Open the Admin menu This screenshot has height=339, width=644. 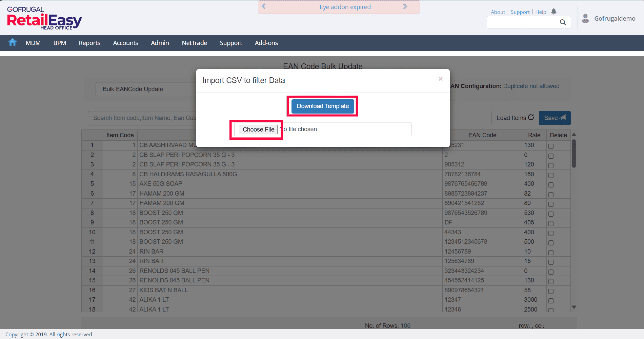[x=160, y=43]
